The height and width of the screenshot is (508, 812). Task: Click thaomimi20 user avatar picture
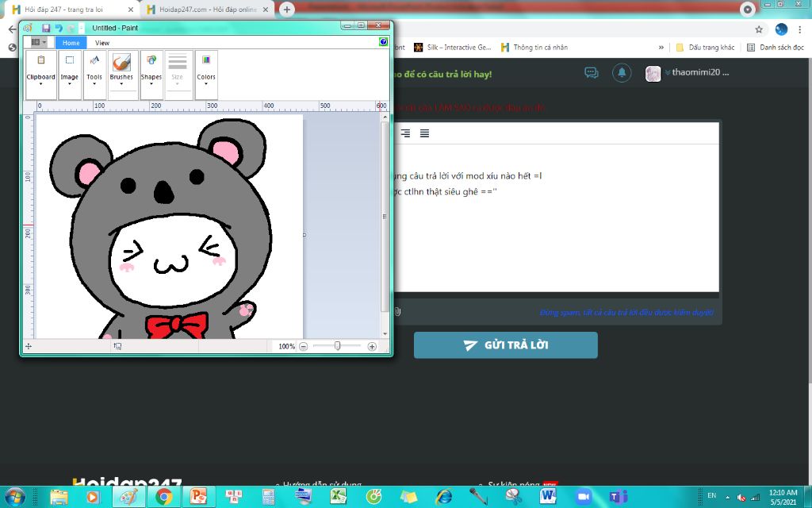[x=653, y=74]
